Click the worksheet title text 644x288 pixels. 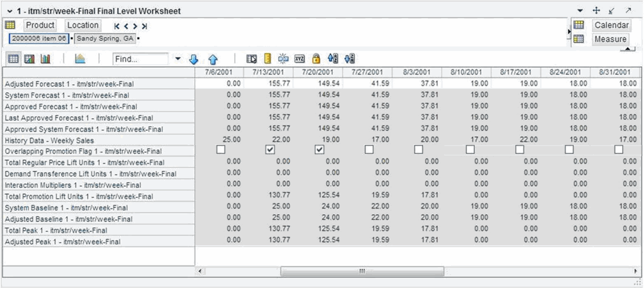99,11
